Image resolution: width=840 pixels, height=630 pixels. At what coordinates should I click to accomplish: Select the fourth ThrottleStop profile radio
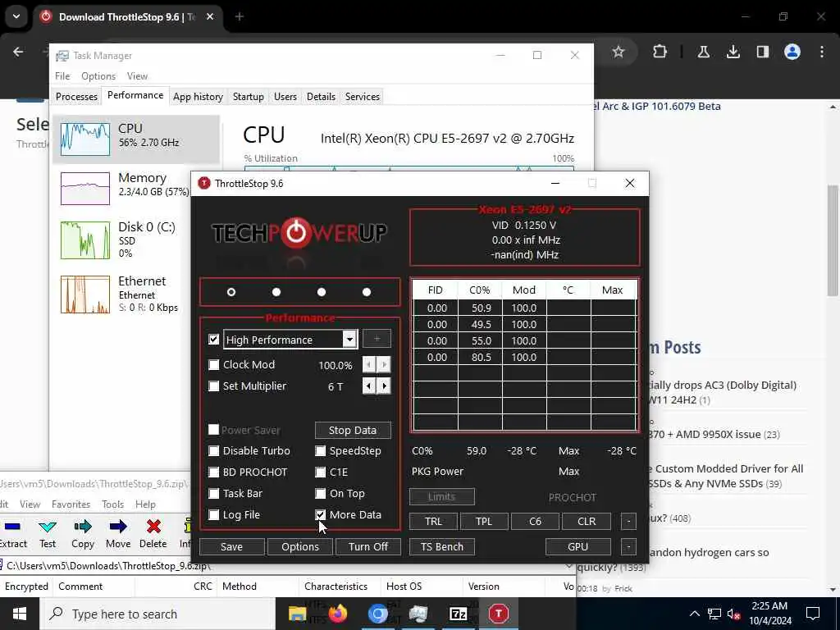point(367,292)
